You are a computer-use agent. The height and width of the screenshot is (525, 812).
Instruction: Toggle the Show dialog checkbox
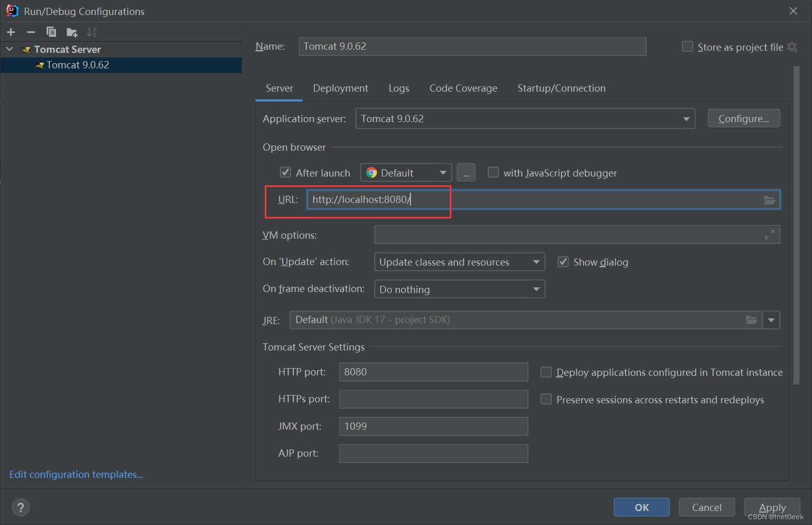coord(563,262)
